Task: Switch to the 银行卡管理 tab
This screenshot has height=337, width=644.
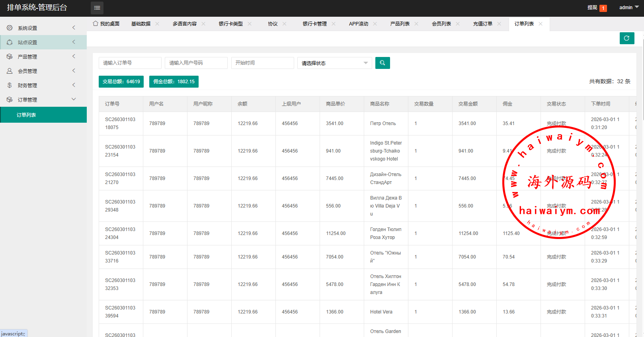Action: 315,24
